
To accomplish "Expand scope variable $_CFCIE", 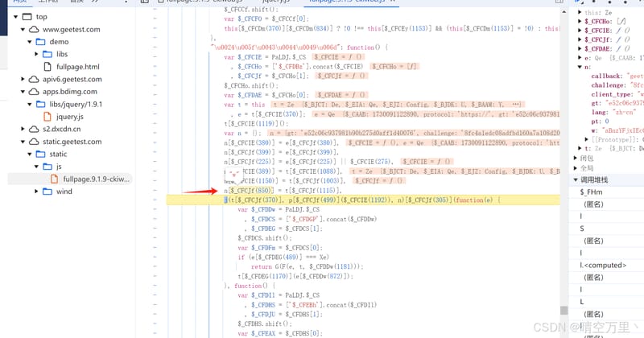I will 580,31.
